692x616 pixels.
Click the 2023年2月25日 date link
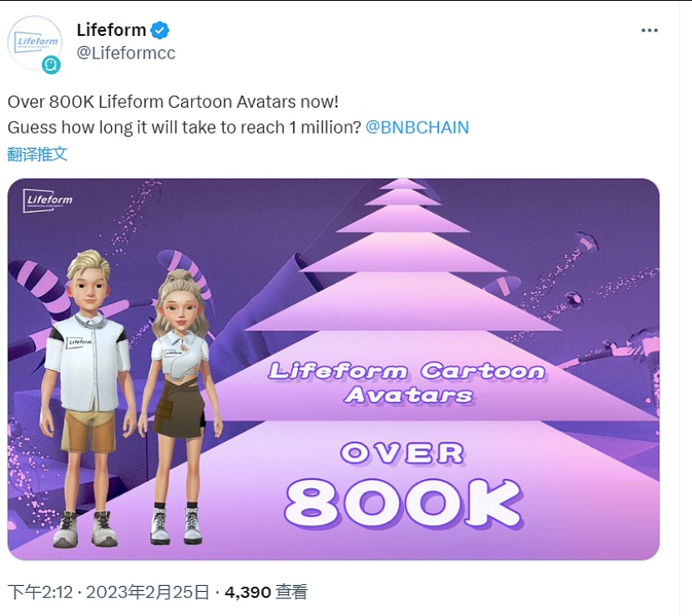[148, 592]
